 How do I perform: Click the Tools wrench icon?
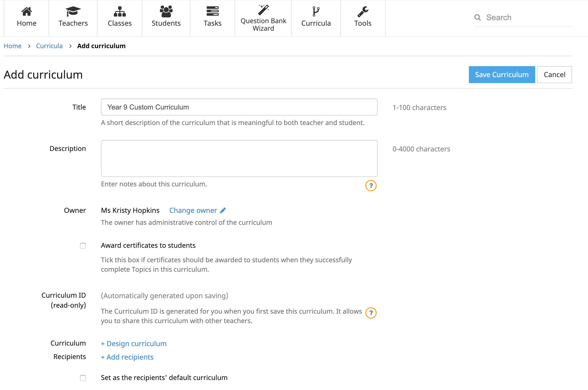363,11
